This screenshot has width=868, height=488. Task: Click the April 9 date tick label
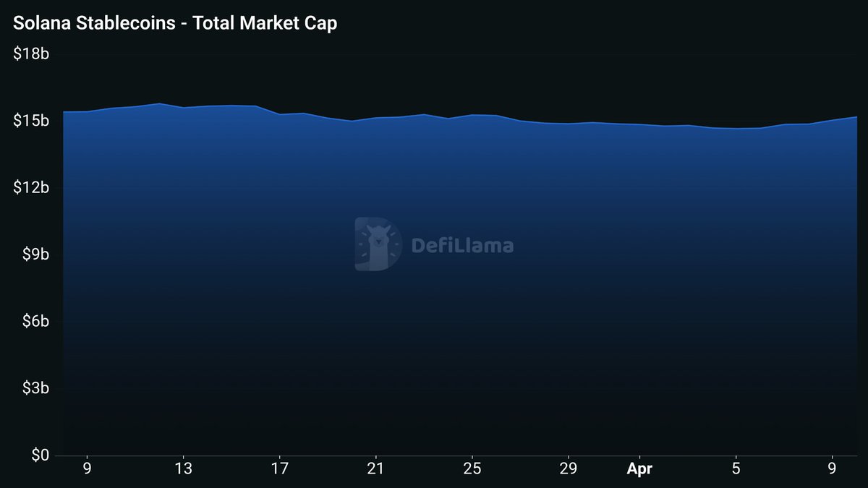click(833, 468)
